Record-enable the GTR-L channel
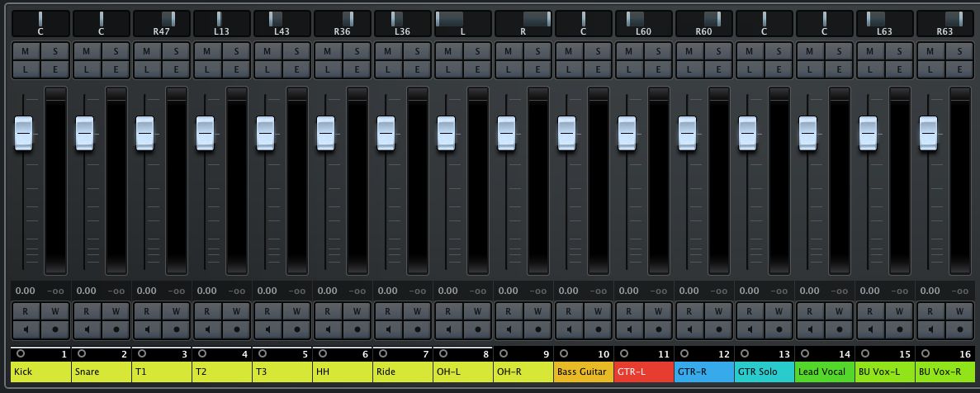The height and width of the screenshot is (393, 980). click(658, 328)
